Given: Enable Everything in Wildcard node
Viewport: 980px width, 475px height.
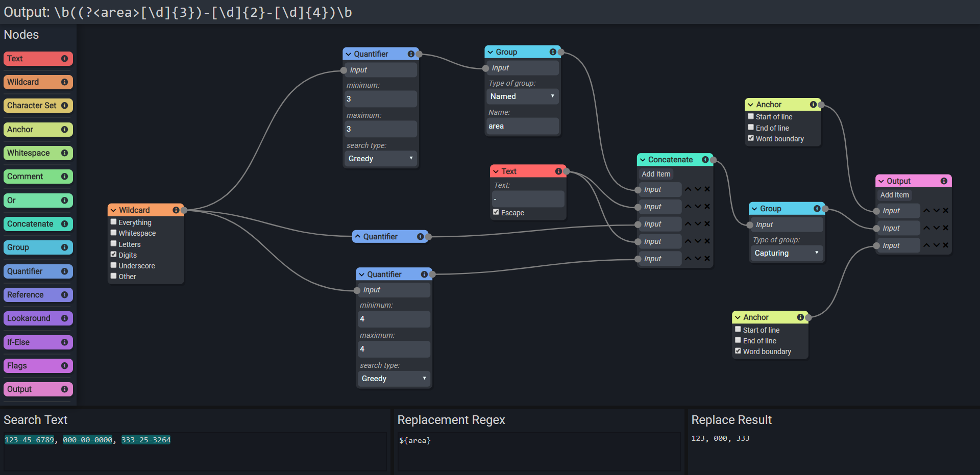Looking at the screenshot, I should pyautogui.click(x=114, y=222).
